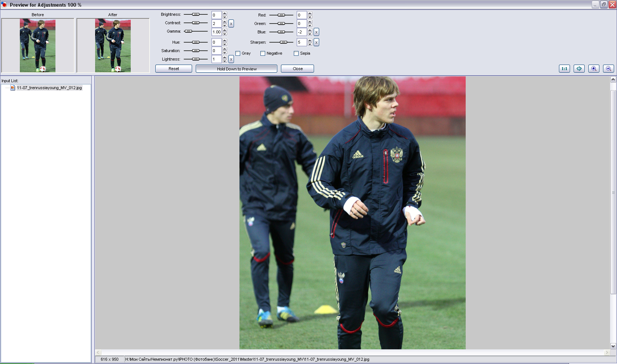Increase Saturation with the up spinner arrow
Viewport: 617px width, 364px height.
[225, 49]
